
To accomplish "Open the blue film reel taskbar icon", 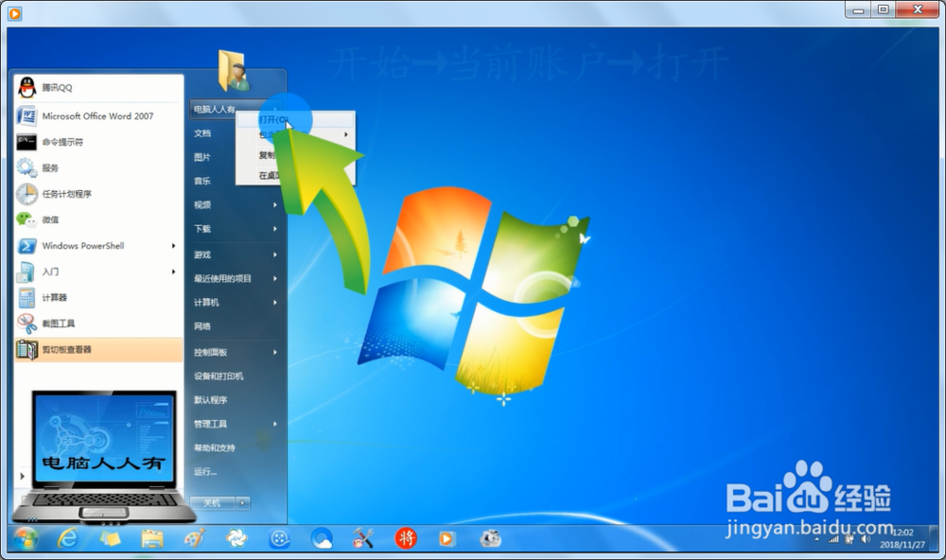I will point(279,538).
